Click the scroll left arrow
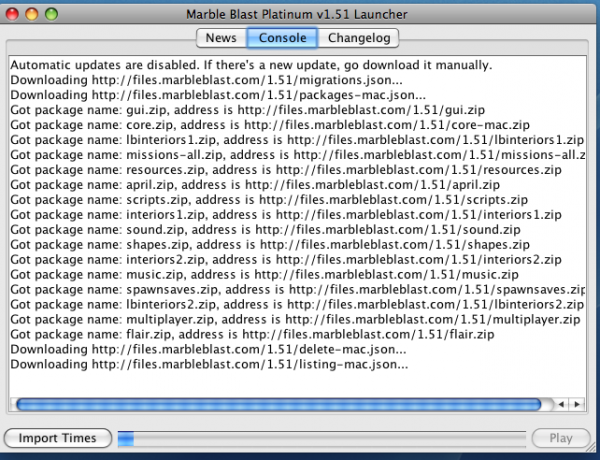600x460 pixels. point(562,404)
